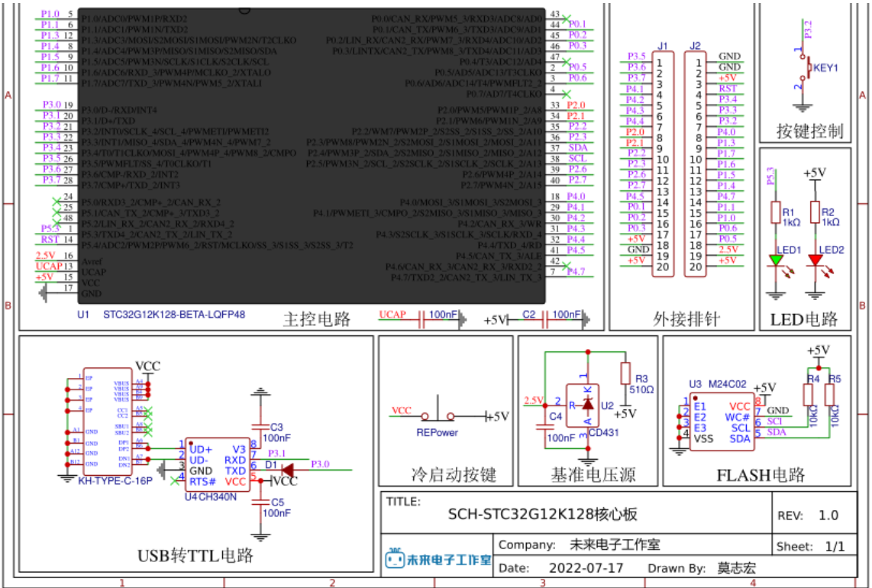
Task: Click the ground symbol above capacitor C3
Action: [260, 392]
